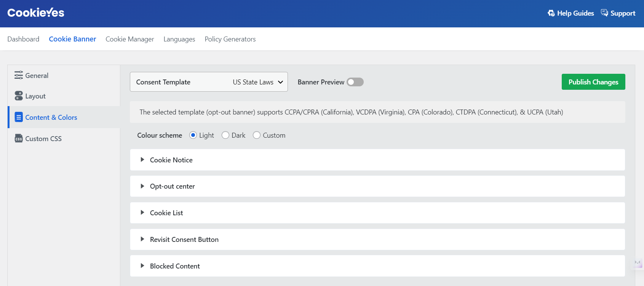
Task: Click the Layout icon in sidebar
Action: pos(19,96)
